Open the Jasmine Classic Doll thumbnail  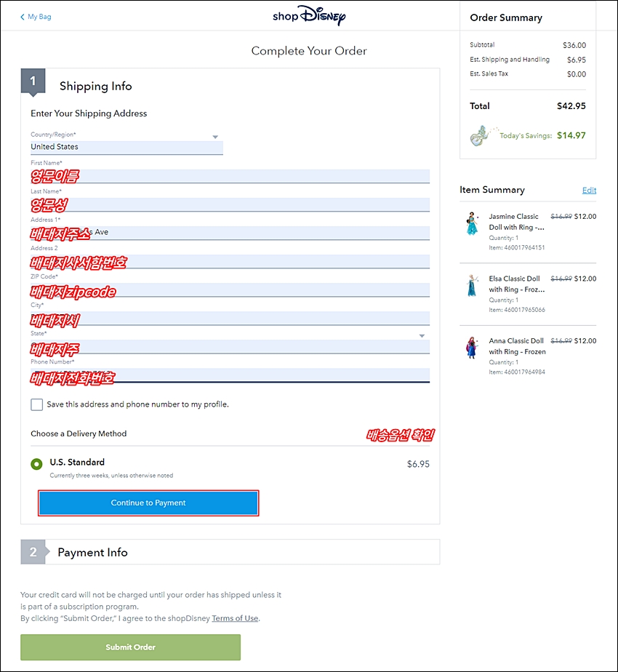[473, 223]
